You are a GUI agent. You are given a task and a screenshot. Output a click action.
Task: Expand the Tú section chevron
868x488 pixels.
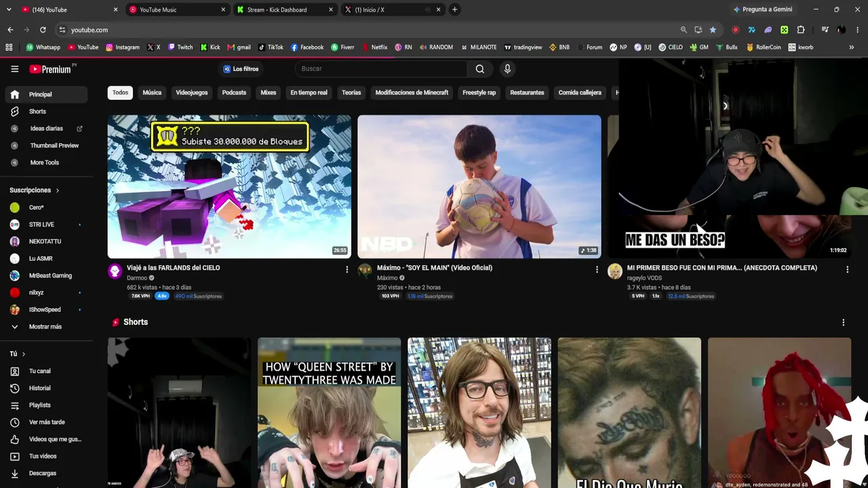pyautogui.click(x=24, y=354)
